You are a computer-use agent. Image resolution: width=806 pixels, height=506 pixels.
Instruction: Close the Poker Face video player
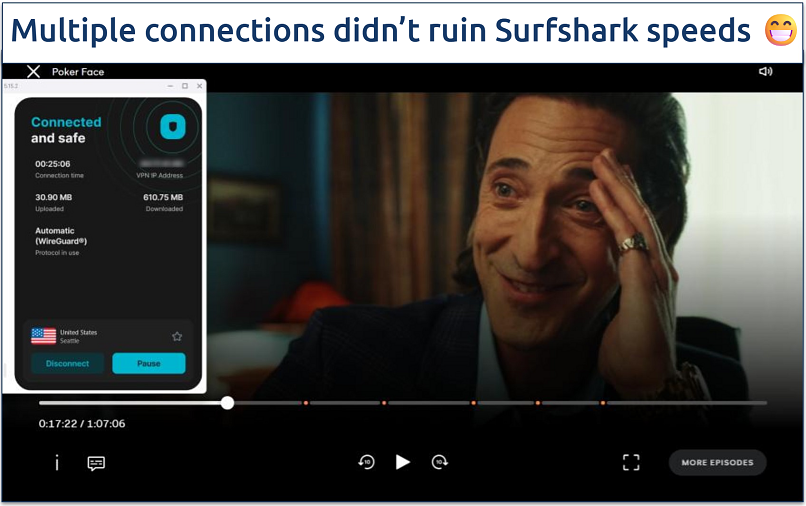coord(33,71)
